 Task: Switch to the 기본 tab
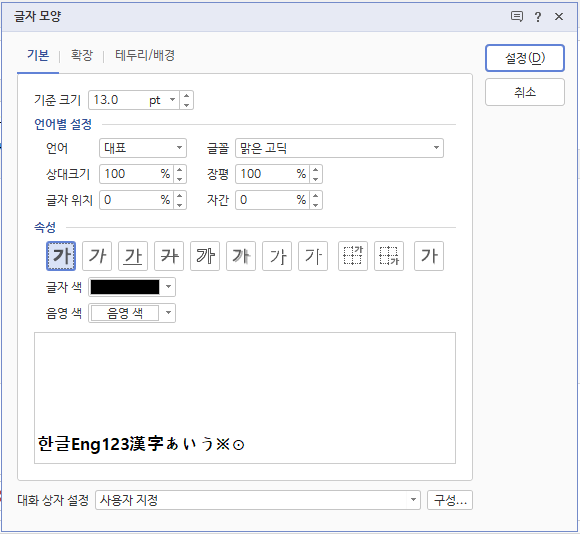38,55
